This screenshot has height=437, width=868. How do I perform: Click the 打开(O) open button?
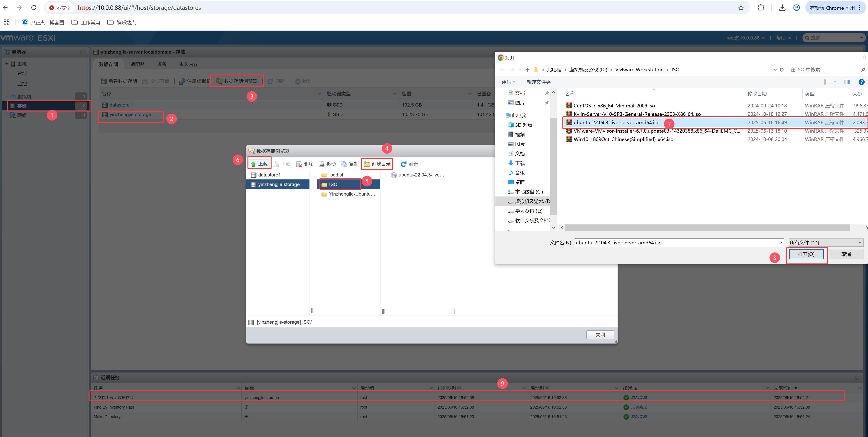[806, 254]
